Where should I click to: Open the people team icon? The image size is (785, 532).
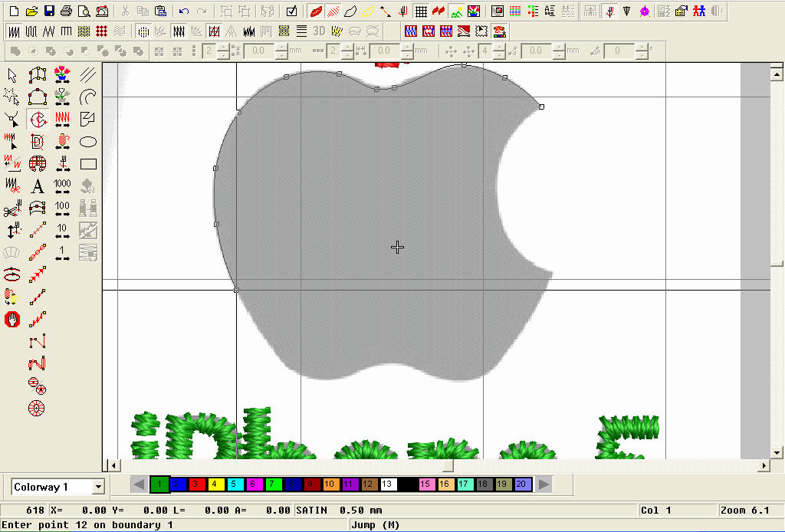699,11
